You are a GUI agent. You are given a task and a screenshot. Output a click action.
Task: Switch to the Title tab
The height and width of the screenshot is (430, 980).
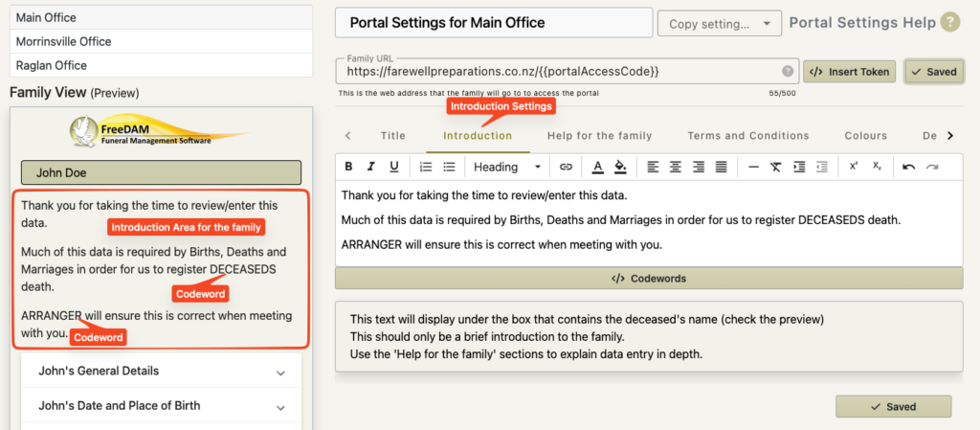(x=393, y=136)
